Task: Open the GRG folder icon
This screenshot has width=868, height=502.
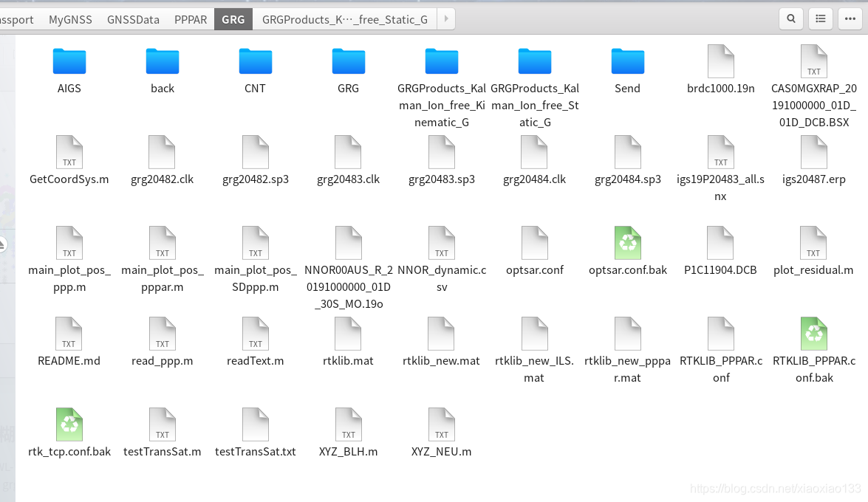Action: pos(348,61)
